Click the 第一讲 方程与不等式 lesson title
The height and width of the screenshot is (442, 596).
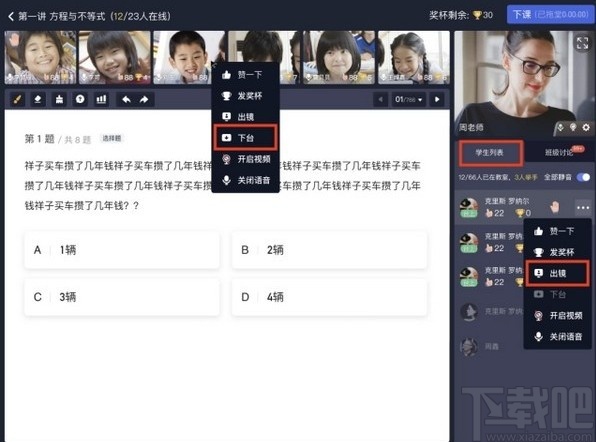coord(62,16)
